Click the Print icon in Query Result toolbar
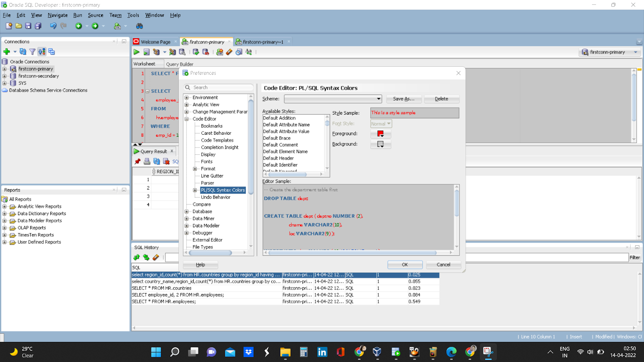The width and height of the screenshot is (644, 362). coord(147,161)
